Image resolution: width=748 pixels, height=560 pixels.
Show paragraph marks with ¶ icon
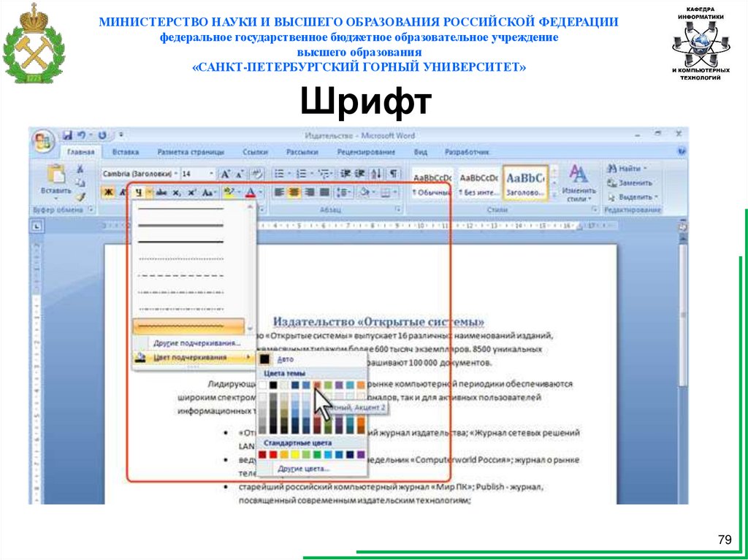coord(394,174)
